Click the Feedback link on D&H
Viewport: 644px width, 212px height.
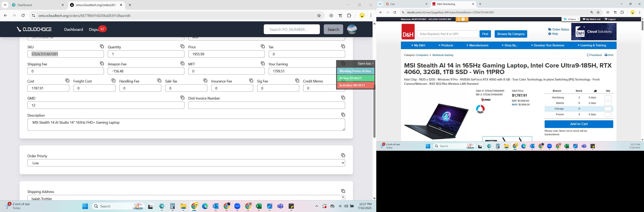coord(594,55)
